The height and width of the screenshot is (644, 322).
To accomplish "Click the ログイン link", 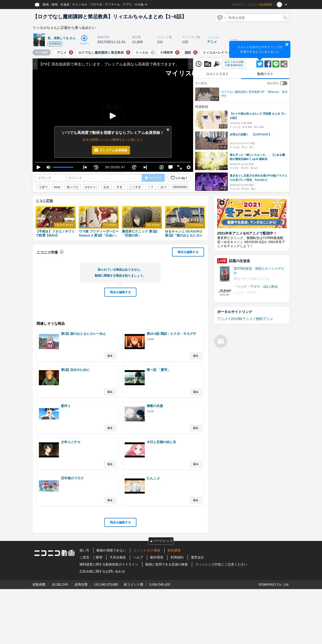I will click(238, 5).
